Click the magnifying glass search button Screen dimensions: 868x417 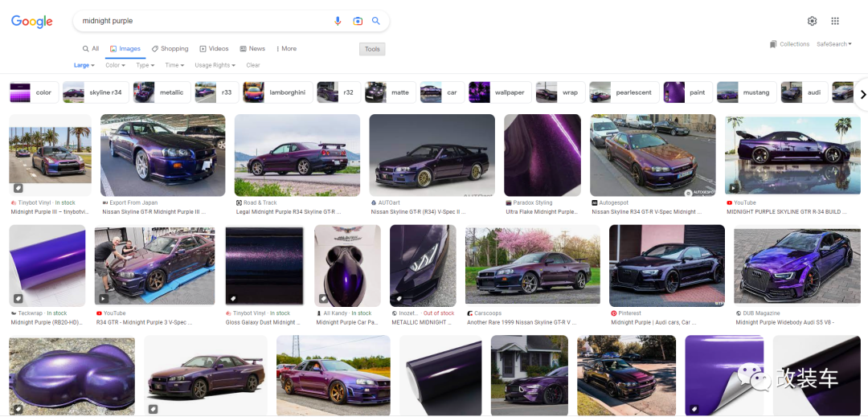click(x=375, y=21)
